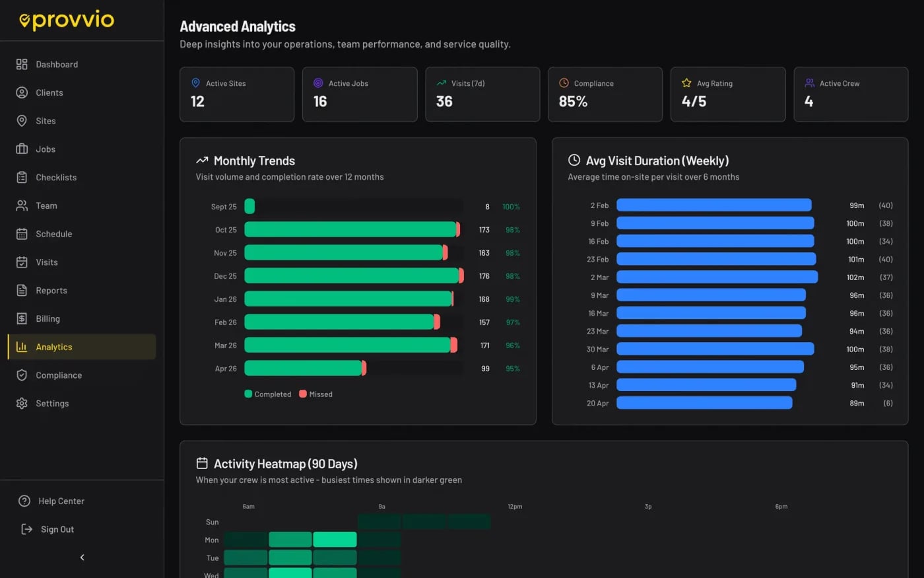The image size is (924, 578).
Task: Click the 20 Apr duration bar
Action: click(704, 402)
